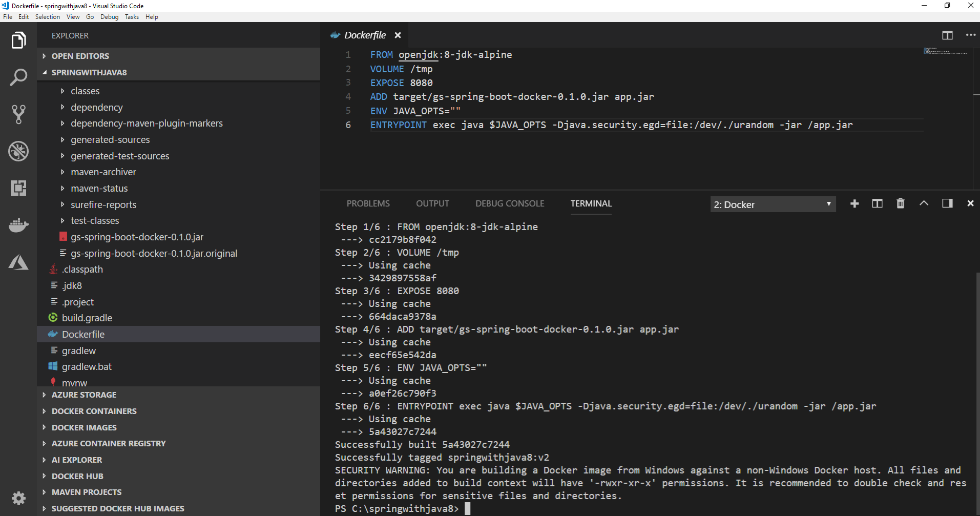This screenshot has width=980, height=516.
Task: Expand the Azure Container Registry section
Action: tap(178, 443)
